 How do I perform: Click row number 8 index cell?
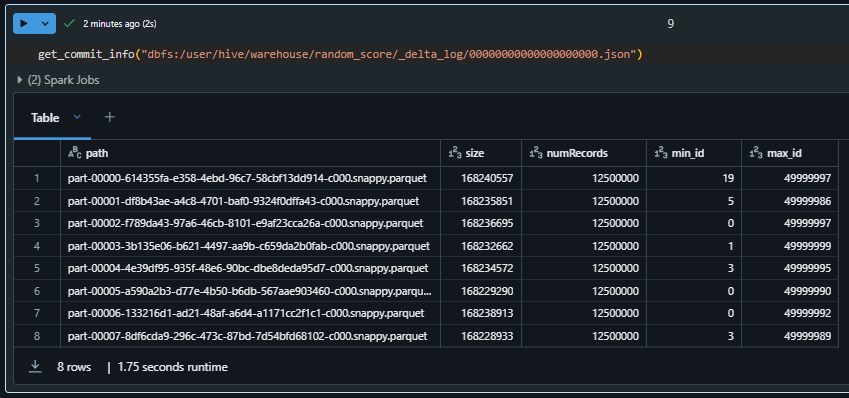[x=37, y=336]
